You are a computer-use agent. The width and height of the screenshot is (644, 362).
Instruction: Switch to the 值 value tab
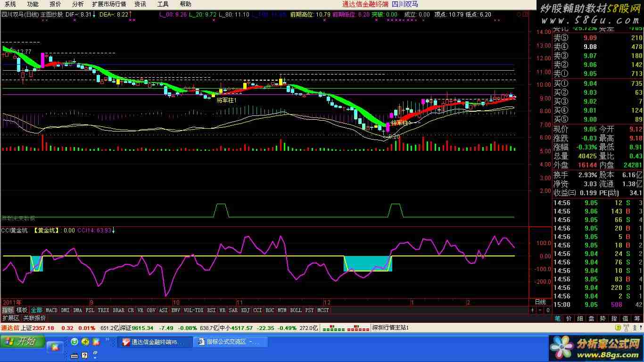point(625,319)
